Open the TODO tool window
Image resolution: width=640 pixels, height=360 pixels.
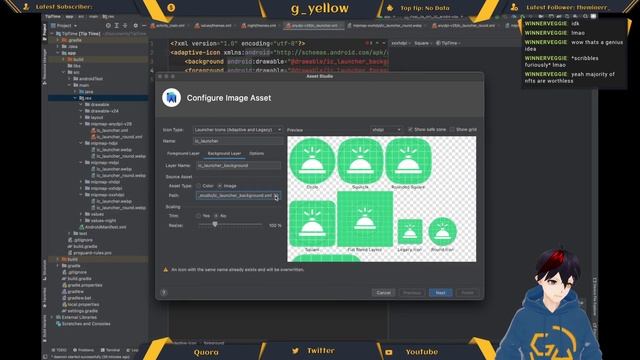coord(60,350)
